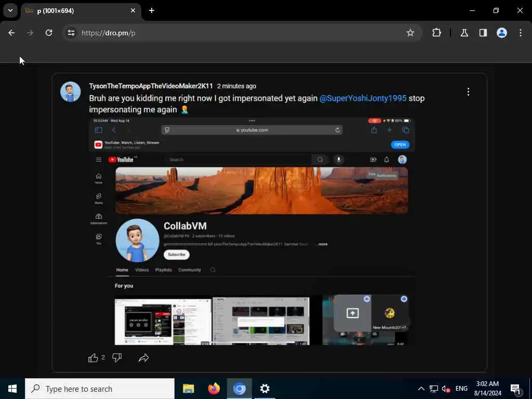The height and width of the screenshot is (399, 532).
Task: Click the white Subscribe button
Action: (x=177, y=255)
